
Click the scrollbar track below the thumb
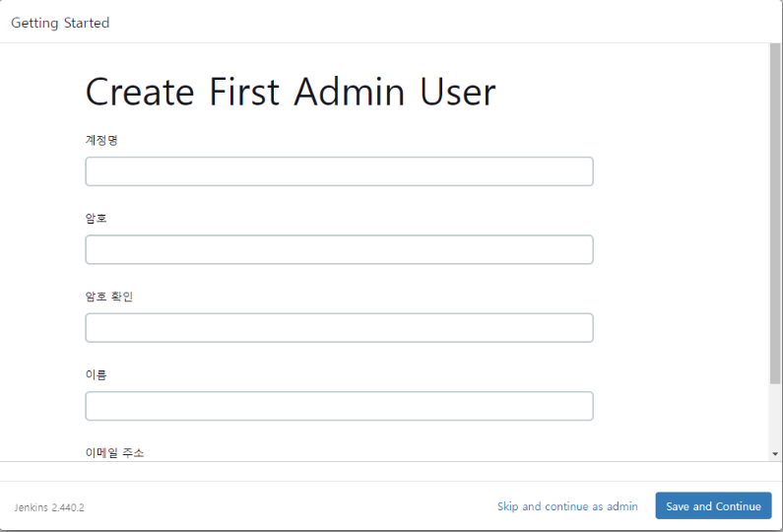click(x=775, y=419)
